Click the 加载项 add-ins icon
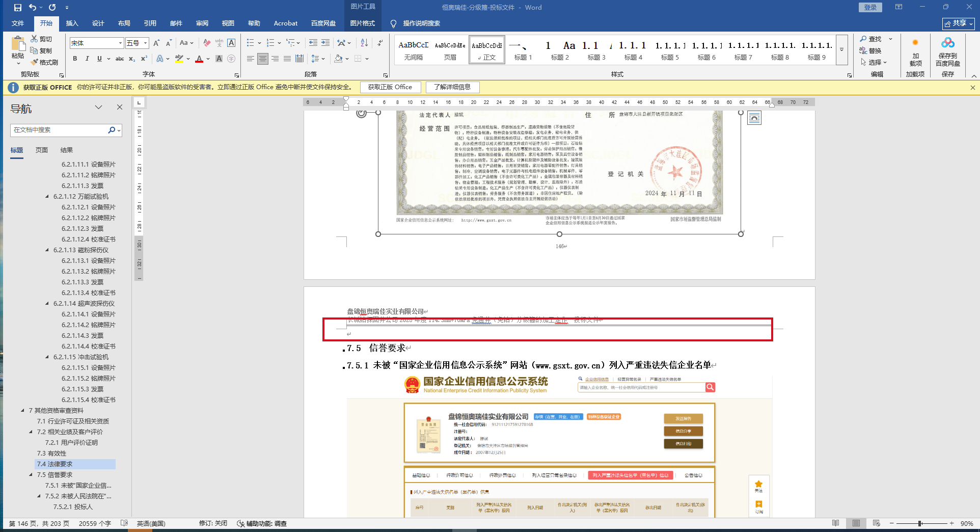980x532 pixels. click(915, 52)
